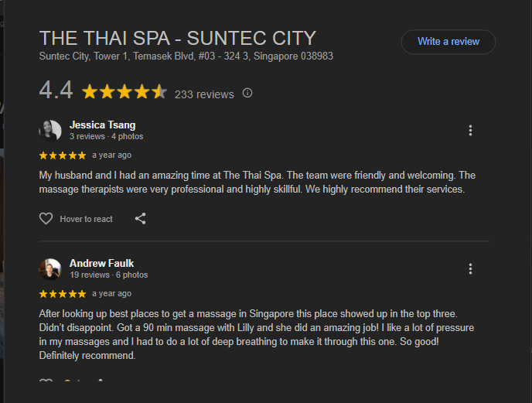Click the share icon under Jessica Tsang's review
532x403 pixels.
pyautogui.click(x=140, y=219)
